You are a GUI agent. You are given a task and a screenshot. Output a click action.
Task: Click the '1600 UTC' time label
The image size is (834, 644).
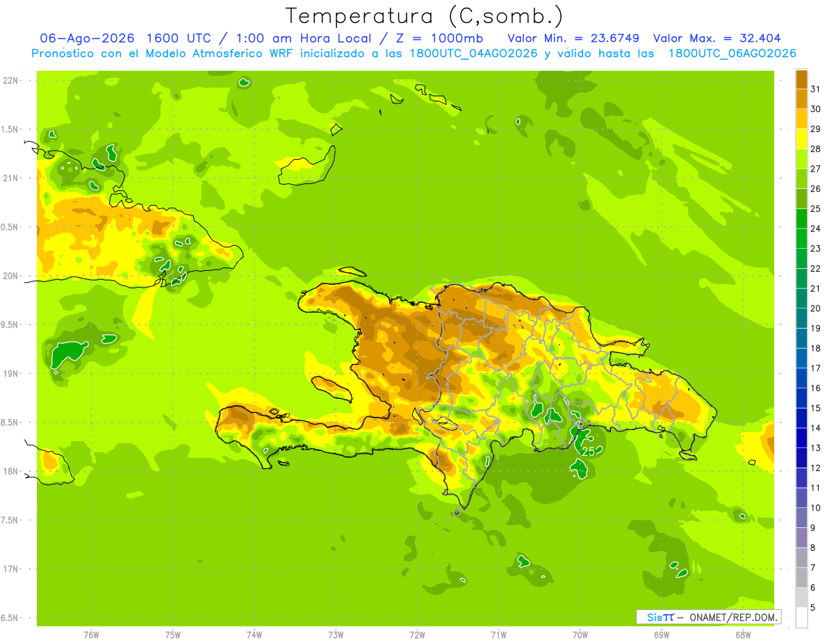tap(177, 38)
